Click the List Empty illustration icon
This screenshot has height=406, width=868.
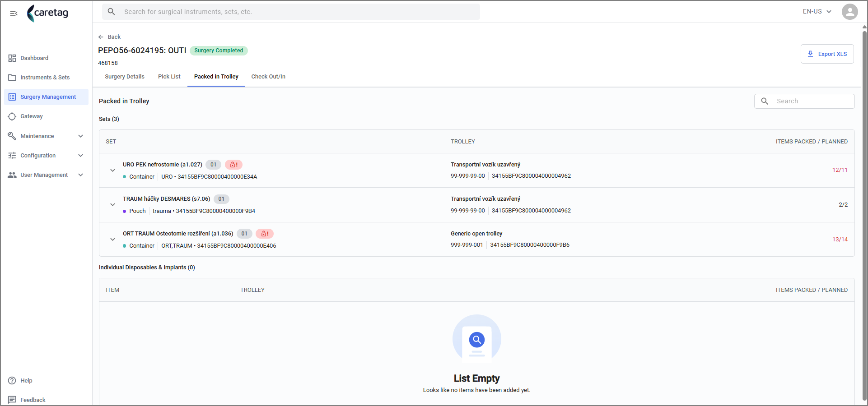477,339
